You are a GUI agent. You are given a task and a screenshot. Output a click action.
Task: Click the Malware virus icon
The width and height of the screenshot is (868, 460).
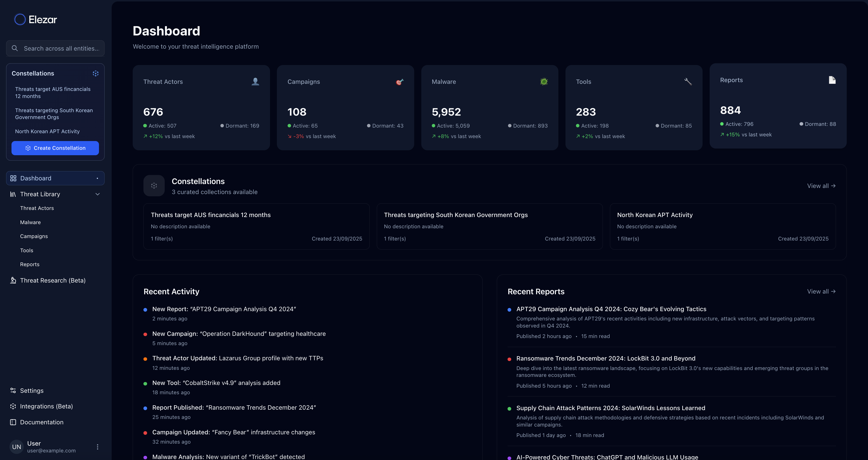point(544,82)
